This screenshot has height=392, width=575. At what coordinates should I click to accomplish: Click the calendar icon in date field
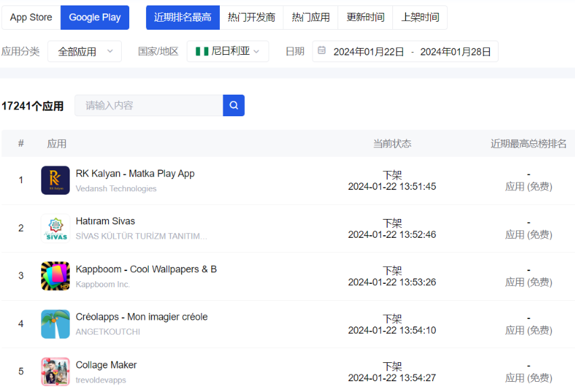[x=321, y=50]
